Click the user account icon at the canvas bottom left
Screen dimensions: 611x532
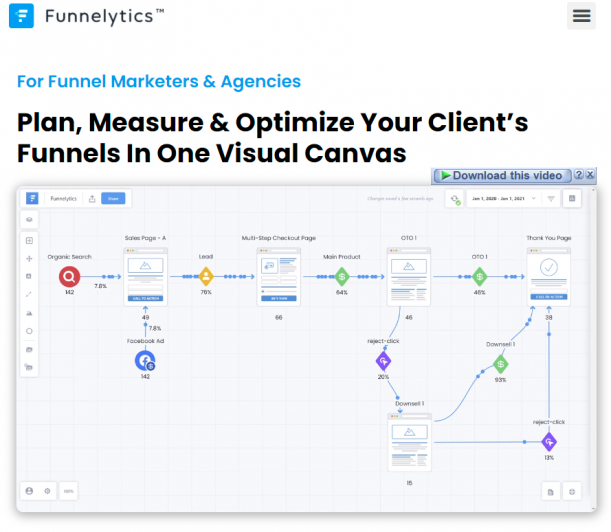click(x=29, y=491)
